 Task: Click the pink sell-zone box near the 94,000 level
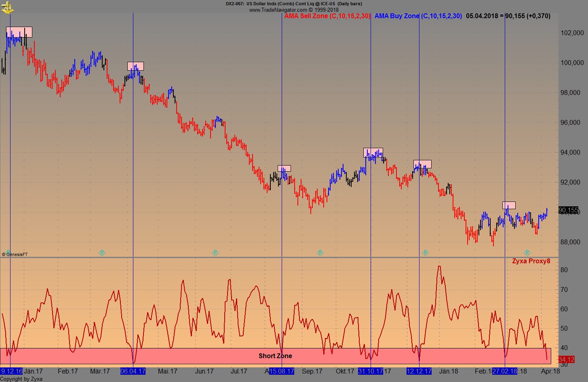tap(373, 153)
